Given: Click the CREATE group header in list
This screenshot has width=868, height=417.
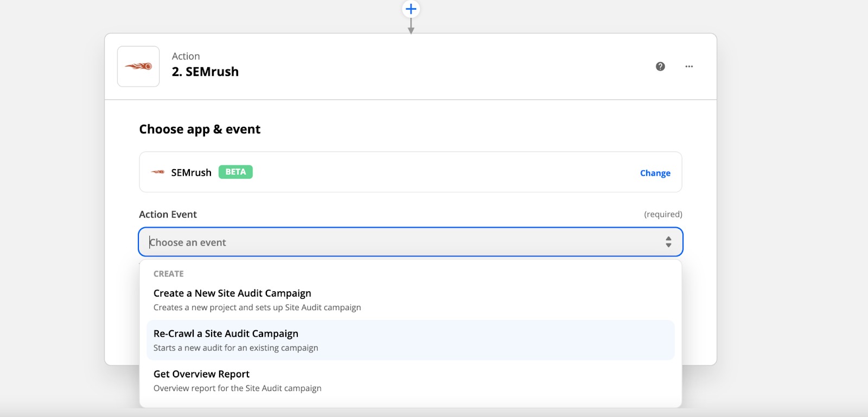Looking at the screenshot, I should (x=168, y=274).
